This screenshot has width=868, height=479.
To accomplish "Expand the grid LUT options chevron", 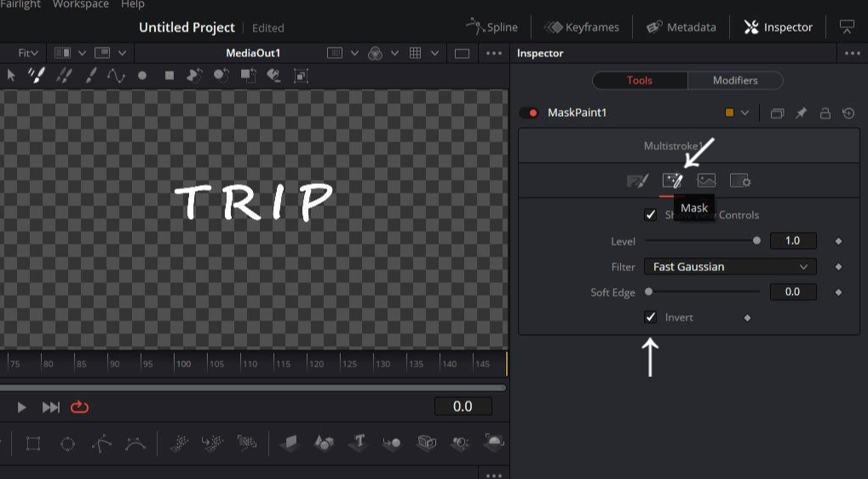I will (435, 53).
